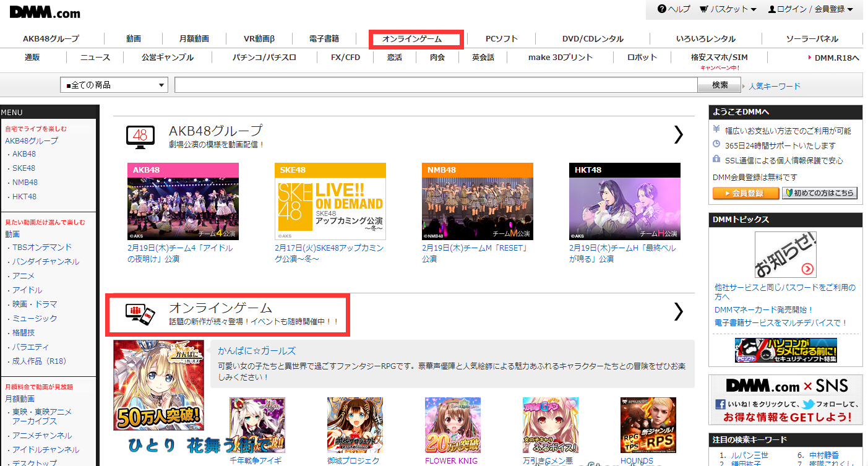Select the AKB48グループ top tab
868x466 pixels.
pyautogui.click(x=51, y=39)
